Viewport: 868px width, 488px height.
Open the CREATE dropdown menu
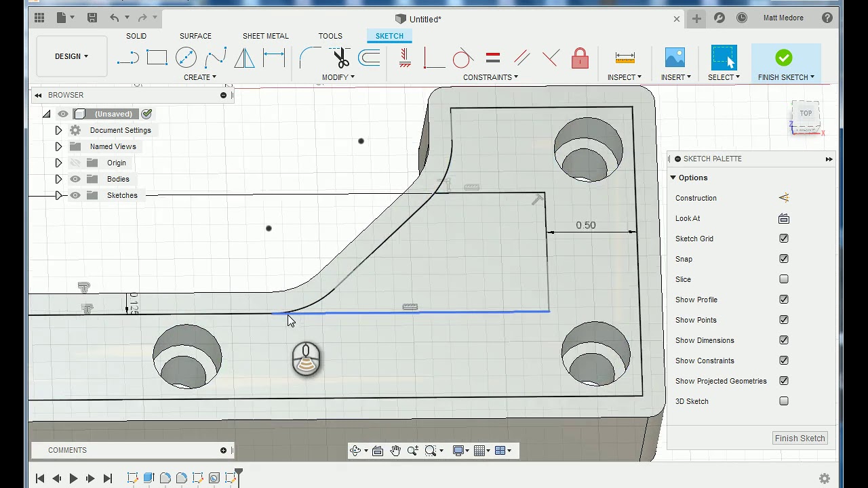(x=200, y=77)
